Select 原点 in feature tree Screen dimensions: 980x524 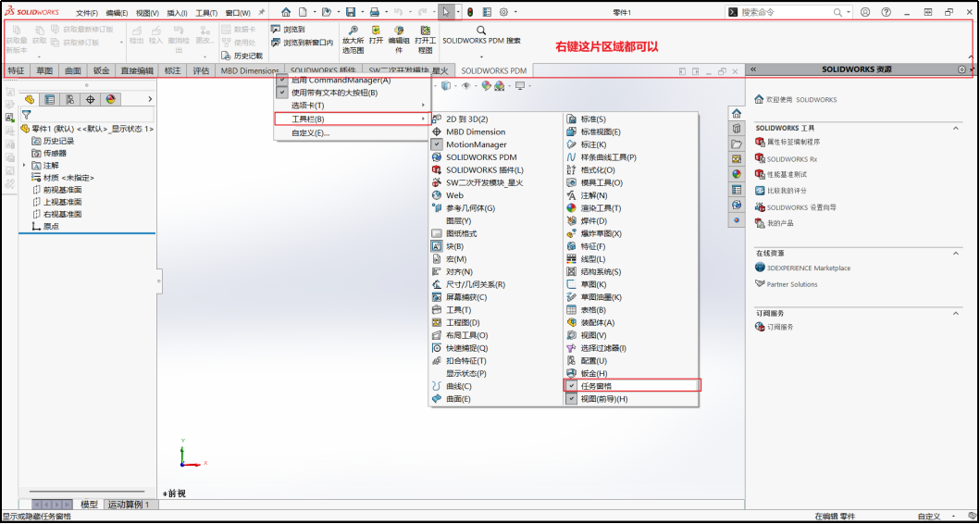(x=51, y=227)
